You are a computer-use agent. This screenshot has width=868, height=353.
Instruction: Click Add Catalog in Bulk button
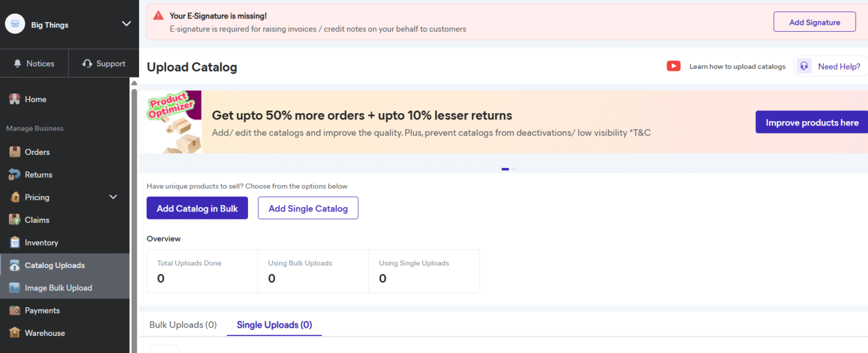point(197,208)
